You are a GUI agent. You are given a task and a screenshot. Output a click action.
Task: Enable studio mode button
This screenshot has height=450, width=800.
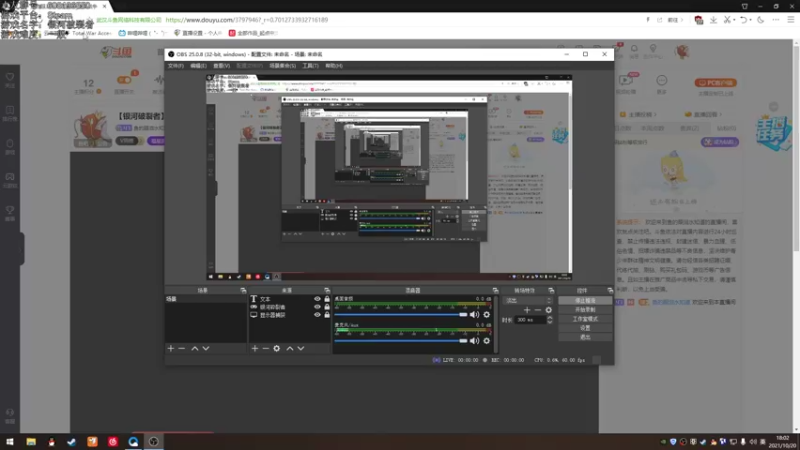tap(585, 319)
